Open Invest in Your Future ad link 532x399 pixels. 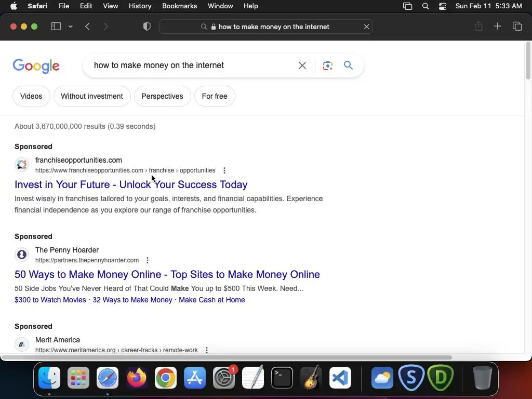(x=131, y=184)
